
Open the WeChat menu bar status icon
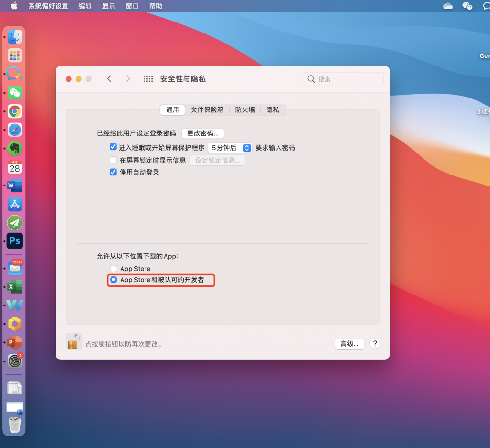467,6
